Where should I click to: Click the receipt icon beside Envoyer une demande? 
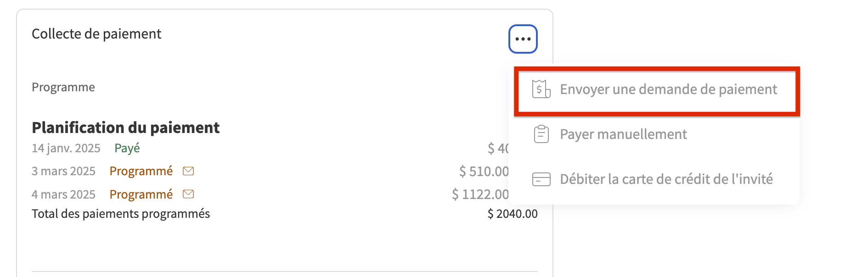541,89
